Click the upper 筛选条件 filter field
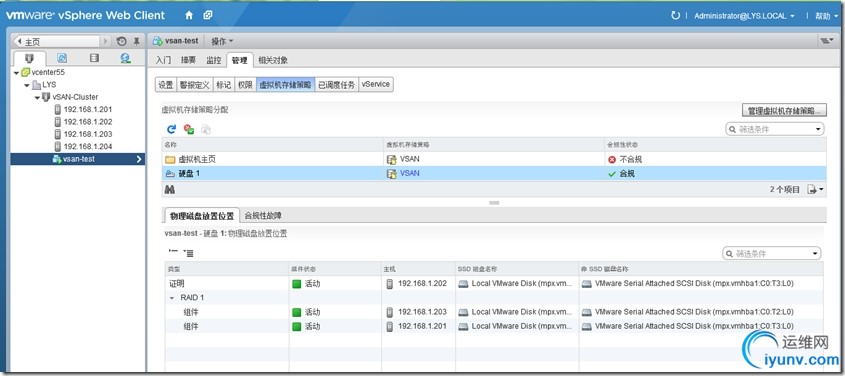The image size is (845, 376). pyautogui.click(x=775, y=129)
